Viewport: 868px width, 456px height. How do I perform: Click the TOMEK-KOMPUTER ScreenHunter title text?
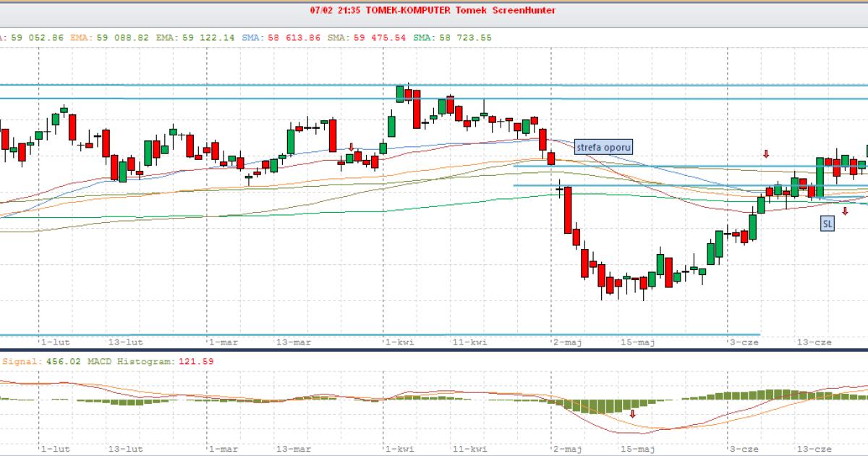(433, 10)
